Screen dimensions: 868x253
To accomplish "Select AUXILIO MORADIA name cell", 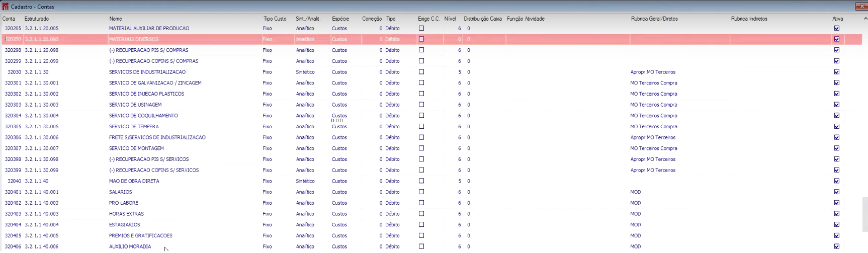I will coord(130,247).
